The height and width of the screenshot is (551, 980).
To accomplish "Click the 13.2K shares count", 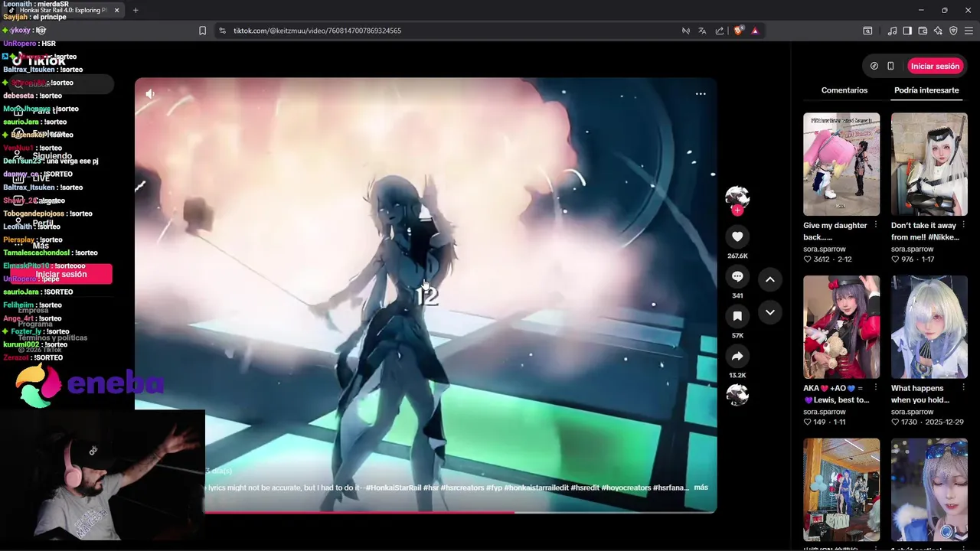I will coord(737,375).
